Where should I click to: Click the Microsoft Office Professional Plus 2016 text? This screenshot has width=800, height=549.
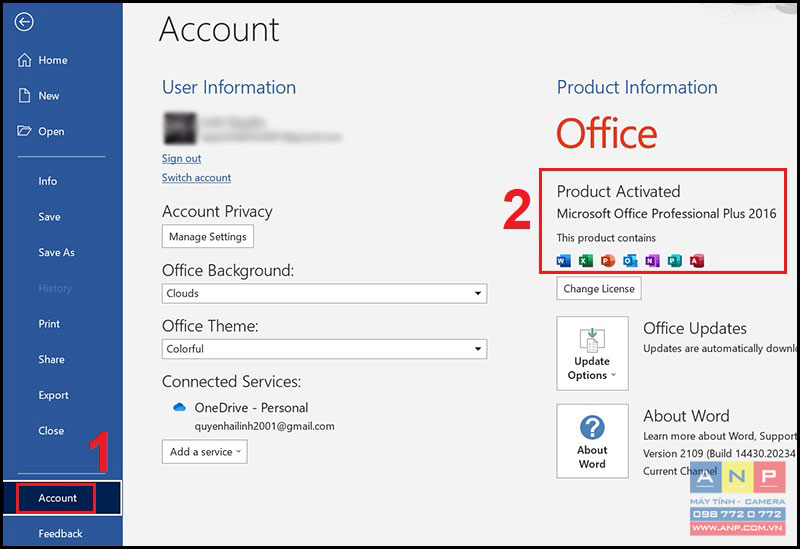[x=666, y=213]
